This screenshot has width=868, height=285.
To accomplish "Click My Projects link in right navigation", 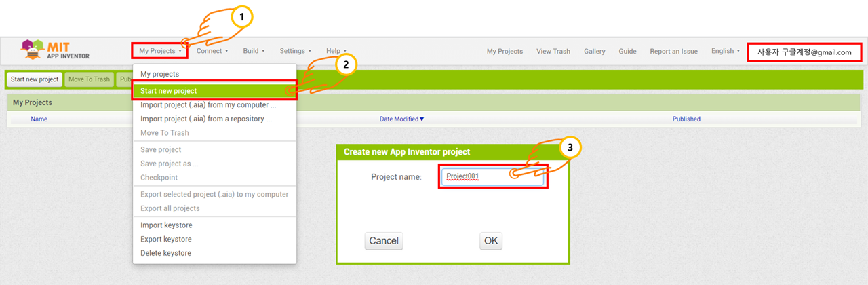I will pyautogui.click(x=505, y=51).
